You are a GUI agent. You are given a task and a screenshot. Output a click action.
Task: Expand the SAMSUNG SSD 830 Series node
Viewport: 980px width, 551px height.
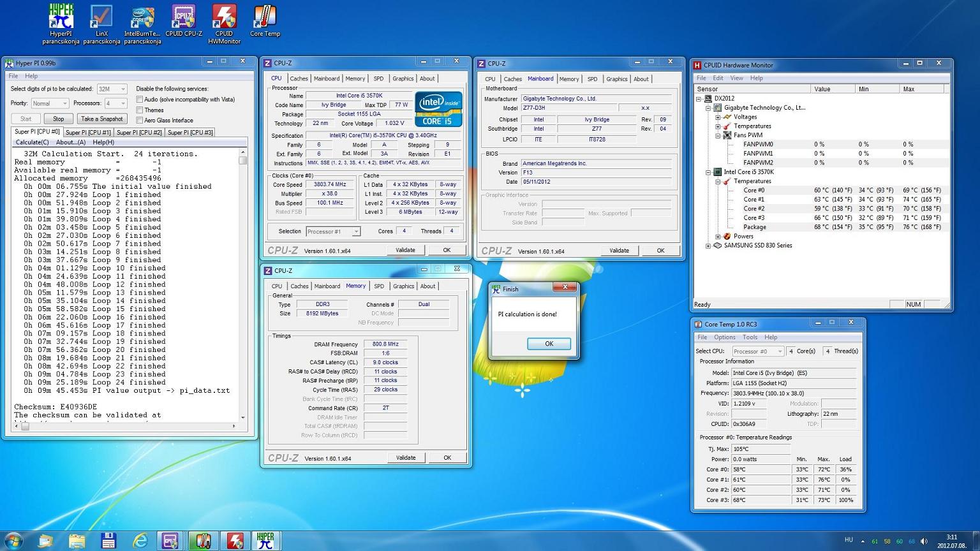[x=708, y=246]
